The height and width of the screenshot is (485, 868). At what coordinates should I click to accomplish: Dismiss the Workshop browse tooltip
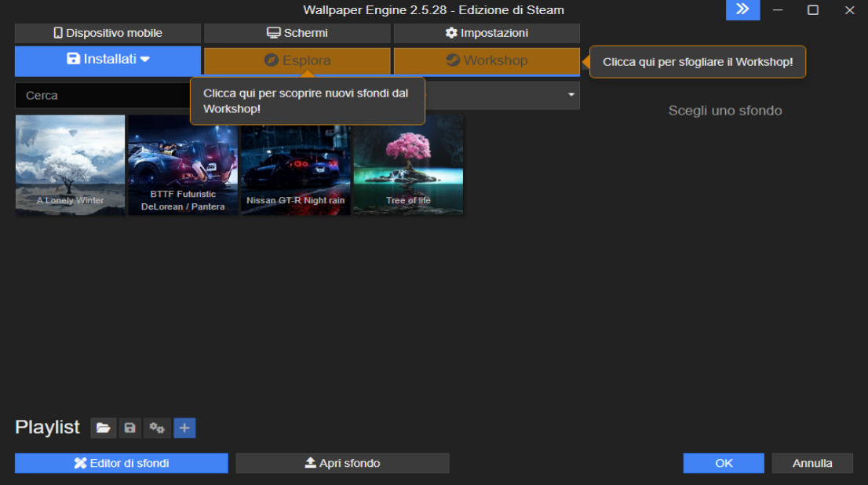tap(698, 62)
